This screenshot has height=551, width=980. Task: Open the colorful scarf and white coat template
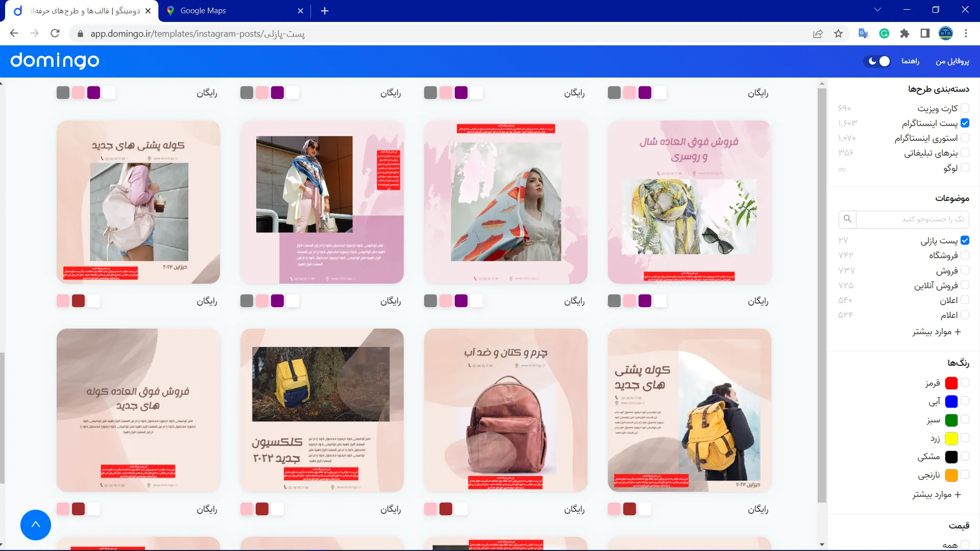coord(322,202)
